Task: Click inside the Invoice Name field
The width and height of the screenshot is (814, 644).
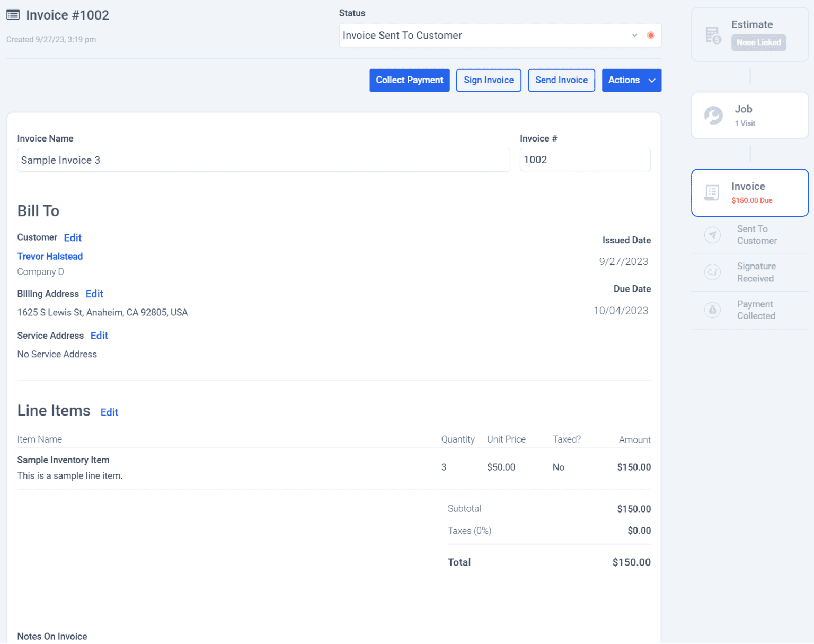Action: click(263, 160)
